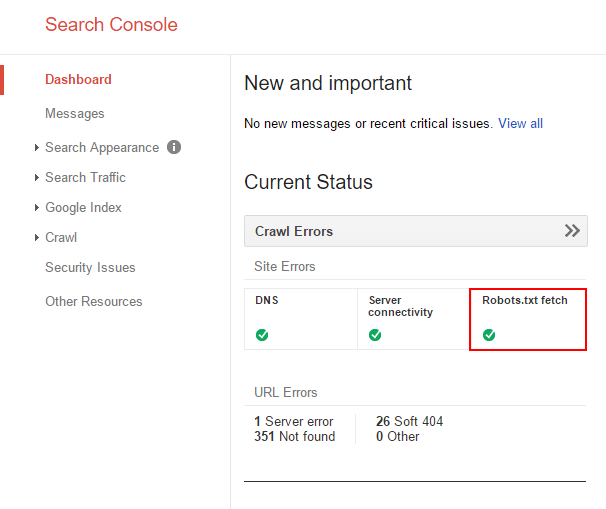Viewport: 606px width, 509px height.
Task: Click the 0 Other entry
Action: pos(397,436)
